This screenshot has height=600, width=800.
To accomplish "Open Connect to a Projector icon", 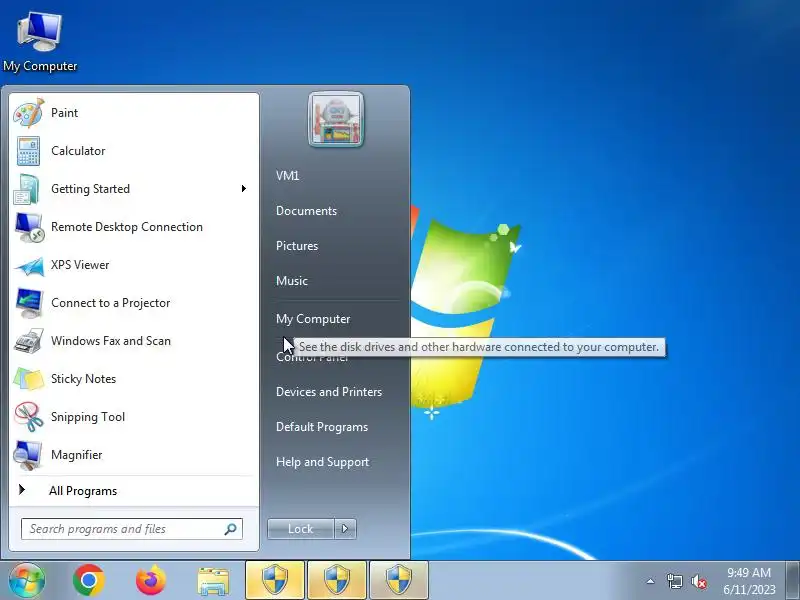I will point(29,303).
